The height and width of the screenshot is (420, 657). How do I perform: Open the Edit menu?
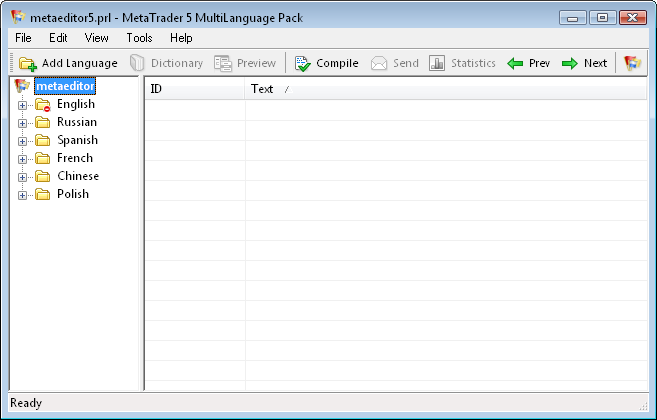(x=58, y=38)
